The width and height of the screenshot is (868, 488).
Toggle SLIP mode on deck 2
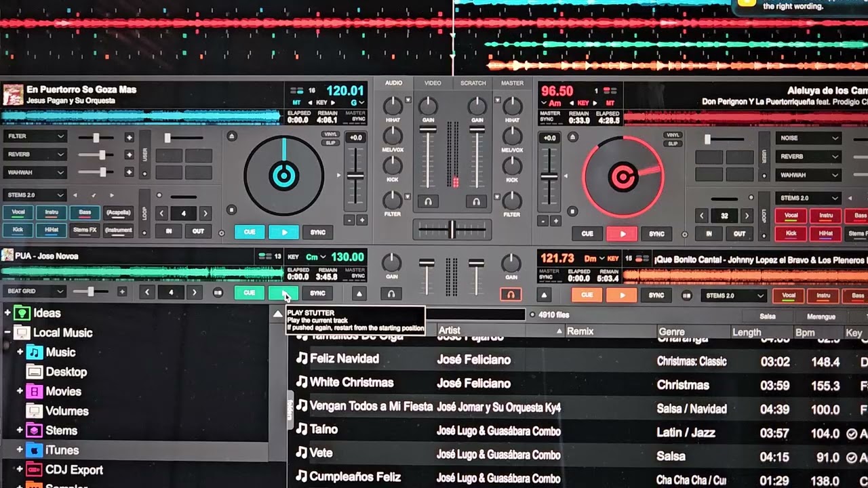(673, 144)
